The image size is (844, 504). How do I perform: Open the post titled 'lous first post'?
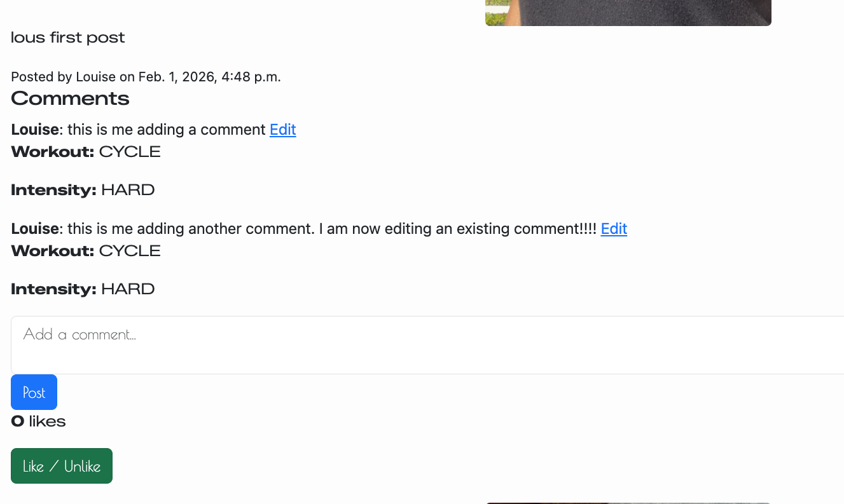point(67,37)
